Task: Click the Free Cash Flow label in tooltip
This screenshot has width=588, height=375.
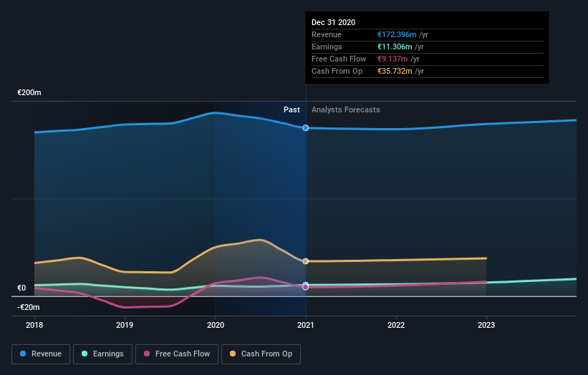Action: 339,59
